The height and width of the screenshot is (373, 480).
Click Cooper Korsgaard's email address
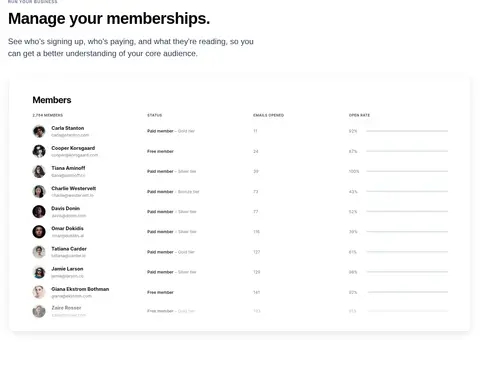75,155
